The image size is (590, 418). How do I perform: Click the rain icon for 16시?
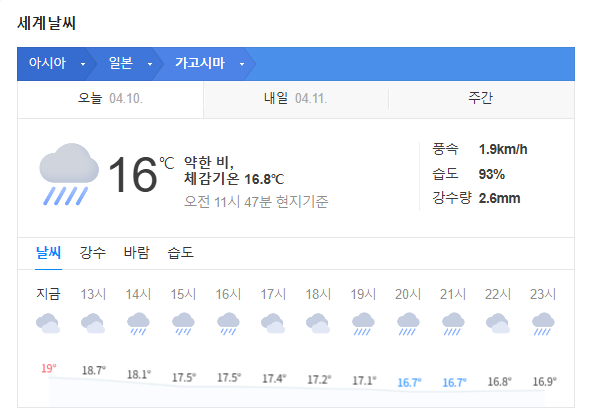228,324
